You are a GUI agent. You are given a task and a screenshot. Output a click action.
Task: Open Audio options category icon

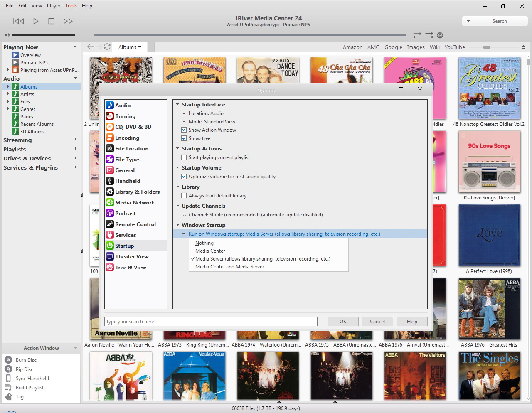click(x=110, y=106)
